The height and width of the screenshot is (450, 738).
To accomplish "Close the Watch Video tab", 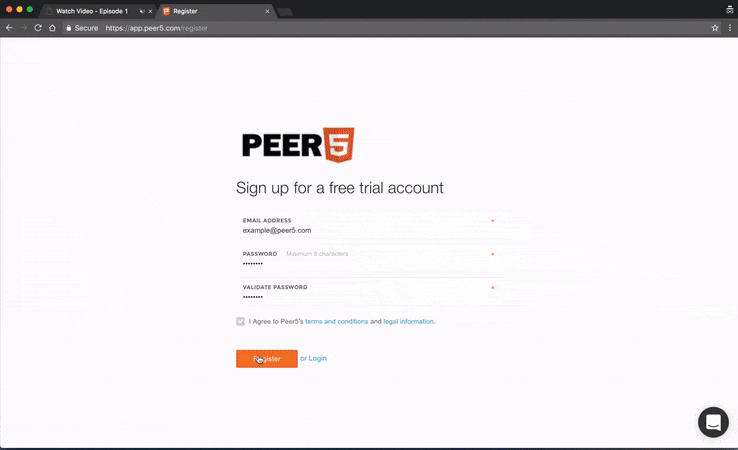I will [151, 11].
